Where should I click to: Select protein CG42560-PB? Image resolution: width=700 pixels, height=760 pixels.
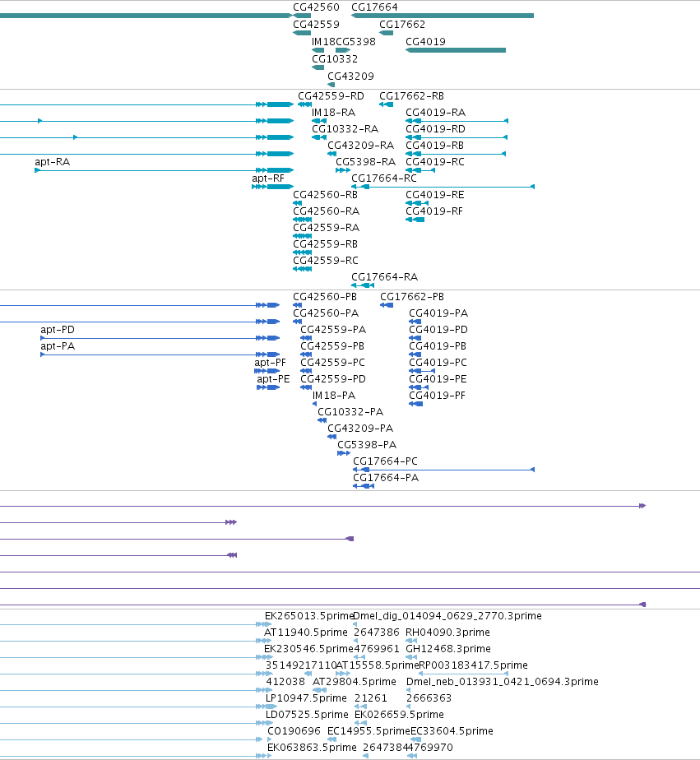(x=325, y=297)
